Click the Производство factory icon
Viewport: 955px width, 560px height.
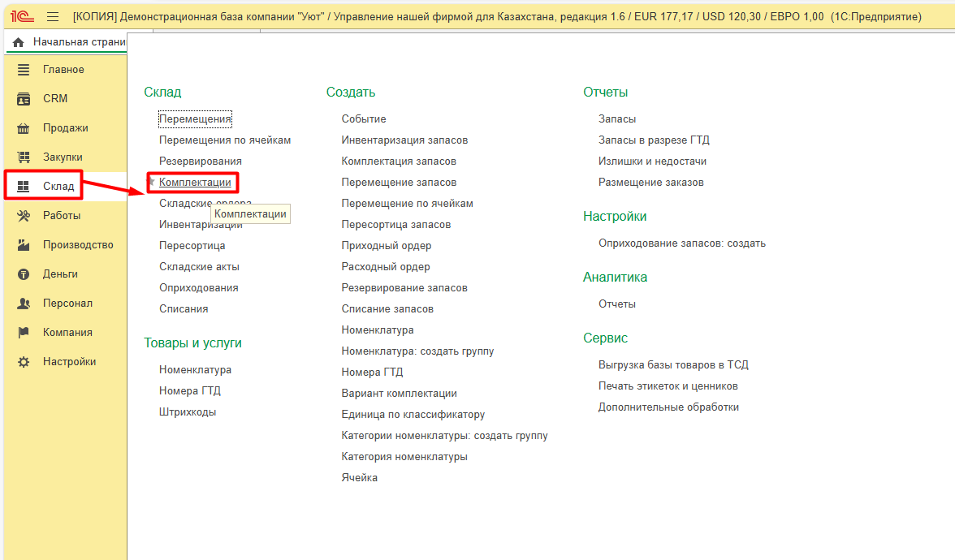pos(24,245)
